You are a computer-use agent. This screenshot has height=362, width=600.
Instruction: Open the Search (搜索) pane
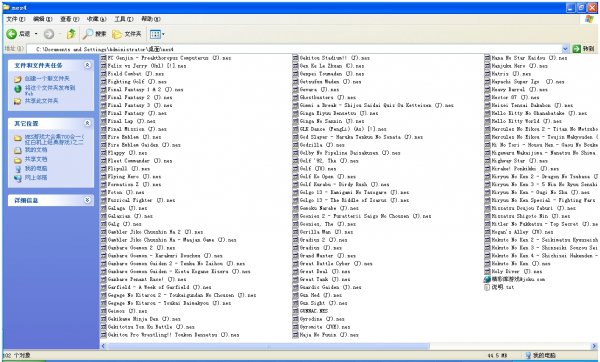click(x=95, y=34)
